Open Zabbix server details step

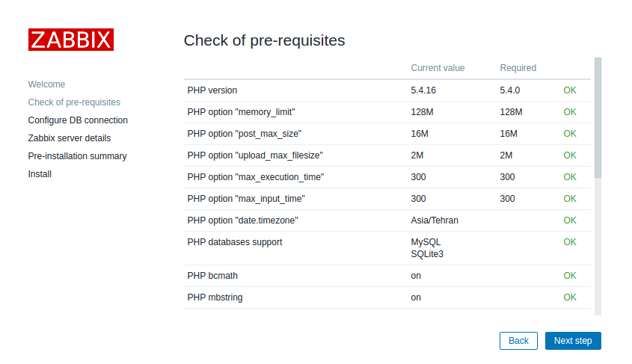(70, 138)
